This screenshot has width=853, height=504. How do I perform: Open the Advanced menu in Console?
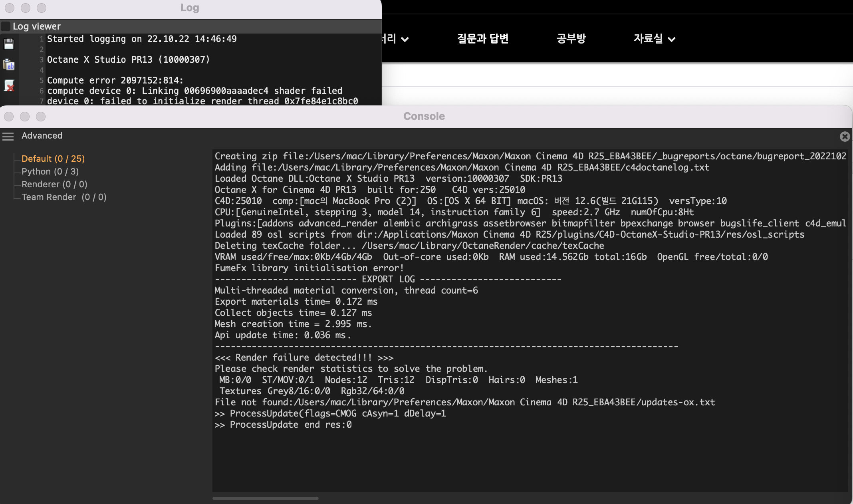tap(42, 135)
